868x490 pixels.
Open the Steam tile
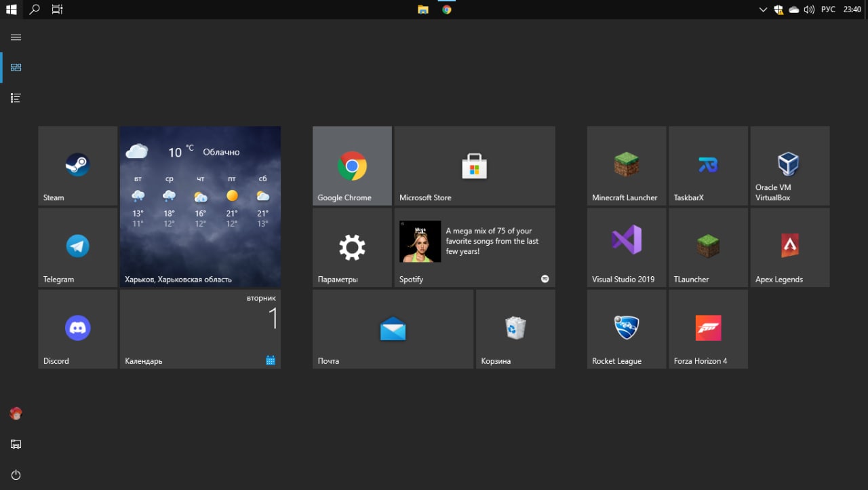tap(78, 166)
